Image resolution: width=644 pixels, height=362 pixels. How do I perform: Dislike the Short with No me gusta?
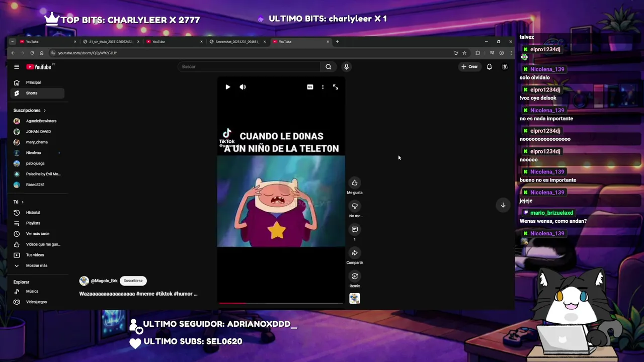coord(355,206)
